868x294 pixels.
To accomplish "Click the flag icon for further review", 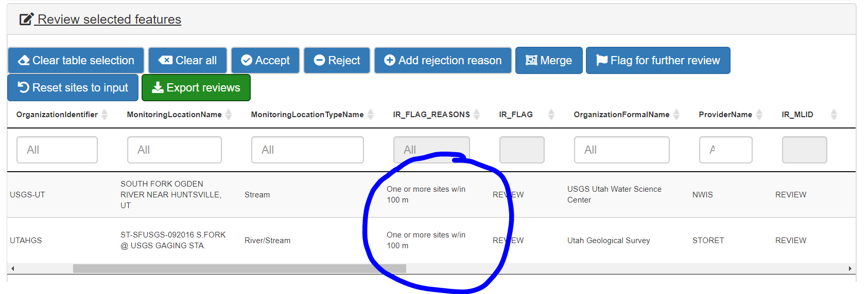I will click(x=601, y=61).
